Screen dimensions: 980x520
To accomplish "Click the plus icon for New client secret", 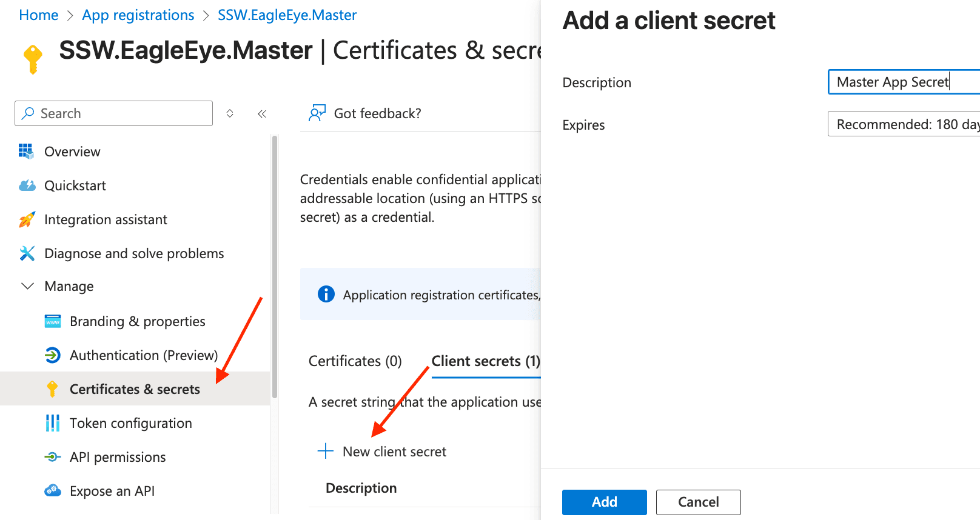I will [326, 451].
